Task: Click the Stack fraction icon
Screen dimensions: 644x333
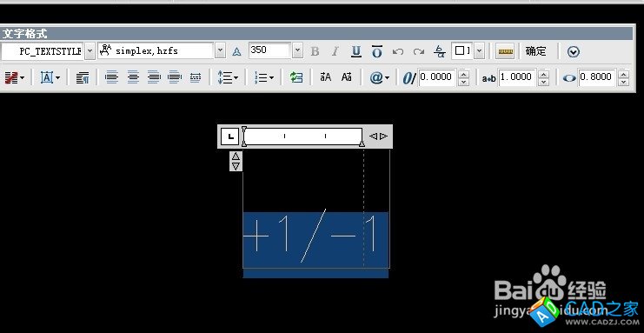Action: click(x=440, y=51)
